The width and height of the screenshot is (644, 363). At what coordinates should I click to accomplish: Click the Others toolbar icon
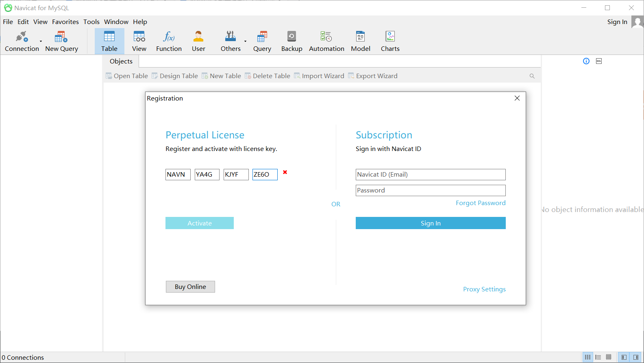pyautogui.click(x=231, y=41)
